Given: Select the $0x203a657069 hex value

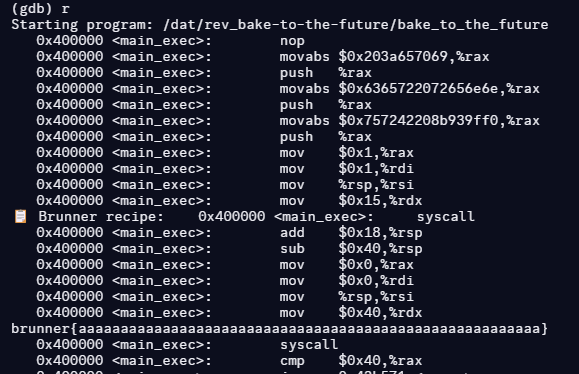Looking at the screenshot, I should pos(393,57).
